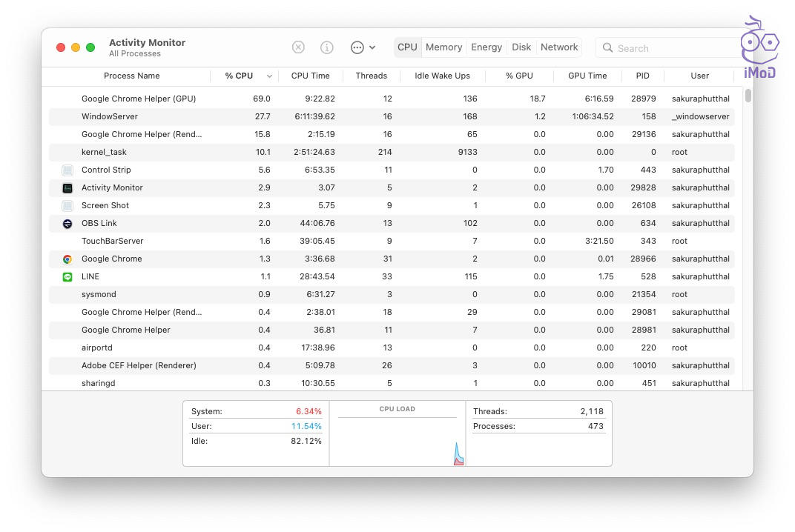
Task: Click the green LINE app icon
Action: [x=67, y=277]
